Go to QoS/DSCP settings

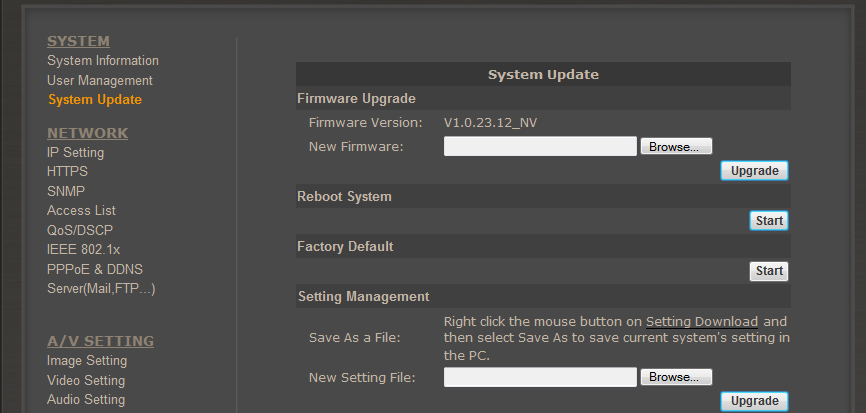coord(80,230)
